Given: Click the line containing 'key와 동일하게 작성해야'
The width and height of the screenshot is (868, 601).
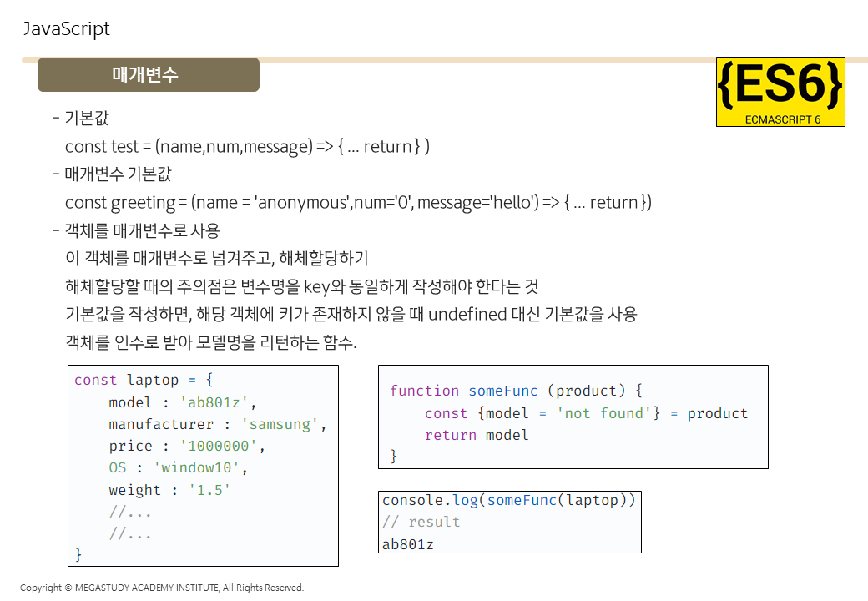Looking at the screenshot, I should click(x=301, y=286).
